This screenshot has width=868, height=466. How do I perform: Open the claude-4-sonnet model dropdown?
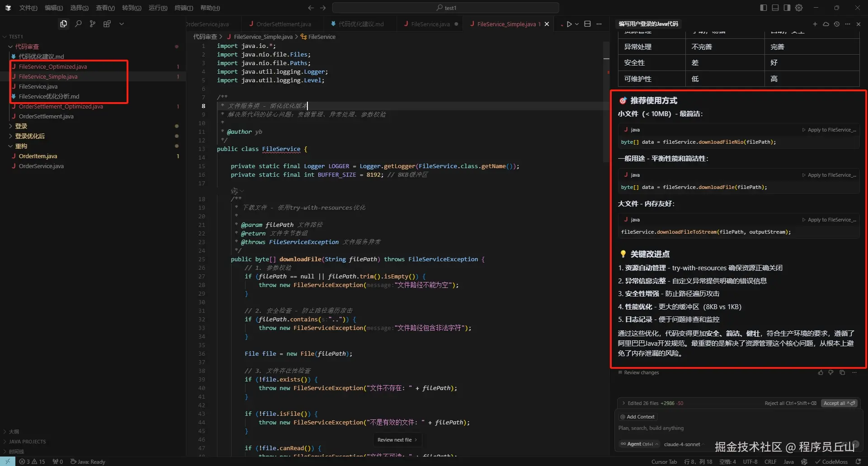pos(682,444)
